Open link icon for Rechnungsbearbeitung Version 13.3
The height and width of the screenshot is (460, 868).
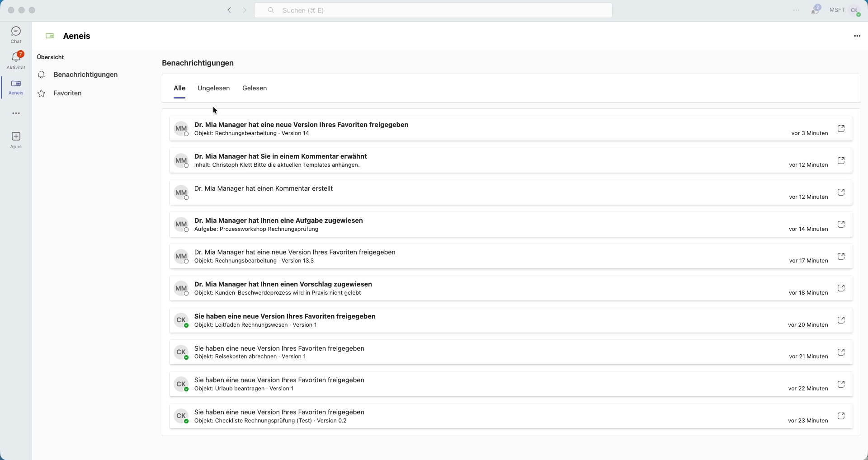tap(841, 257)
